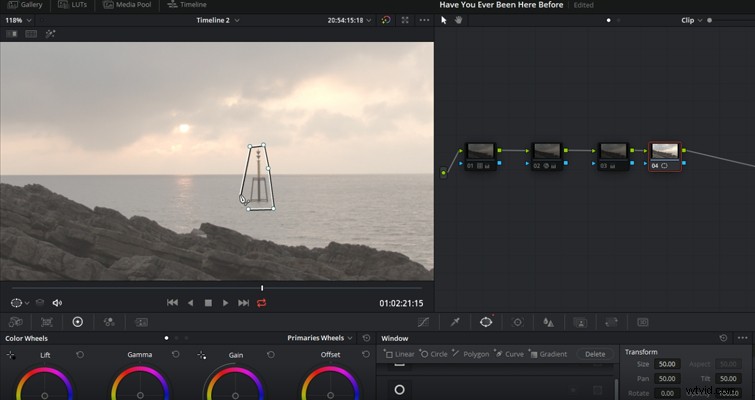Open the viewer options three-dot menu
The height and width of the screenshot is (400, 755).
click(424, 20)
